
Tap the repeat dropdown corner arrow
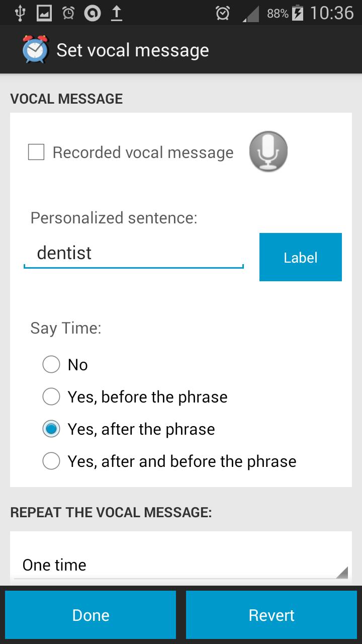(341, 572)
